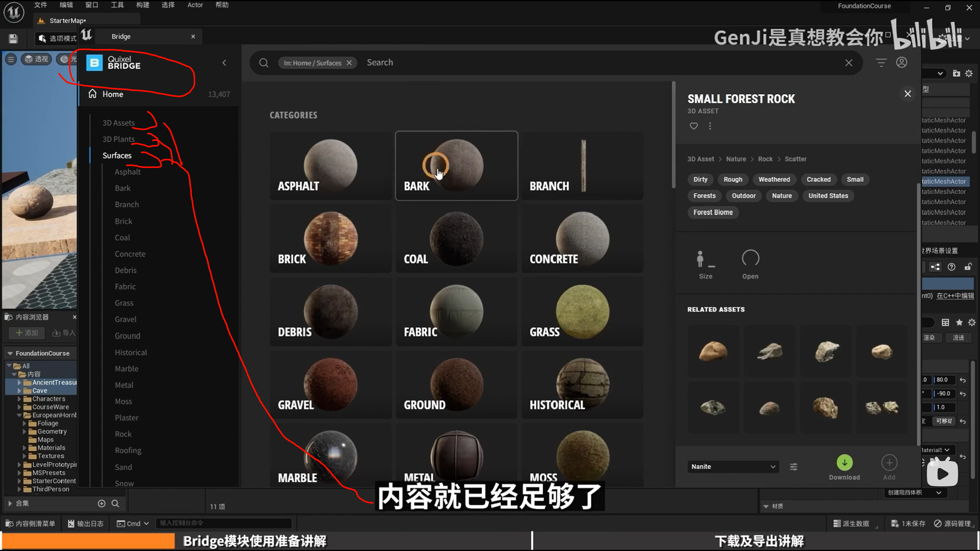The height and width of the screenshot is (551, 980).
Task: Open the Brick surface category thumbnail
Action: pyautogui.click(x=330, y=238)
